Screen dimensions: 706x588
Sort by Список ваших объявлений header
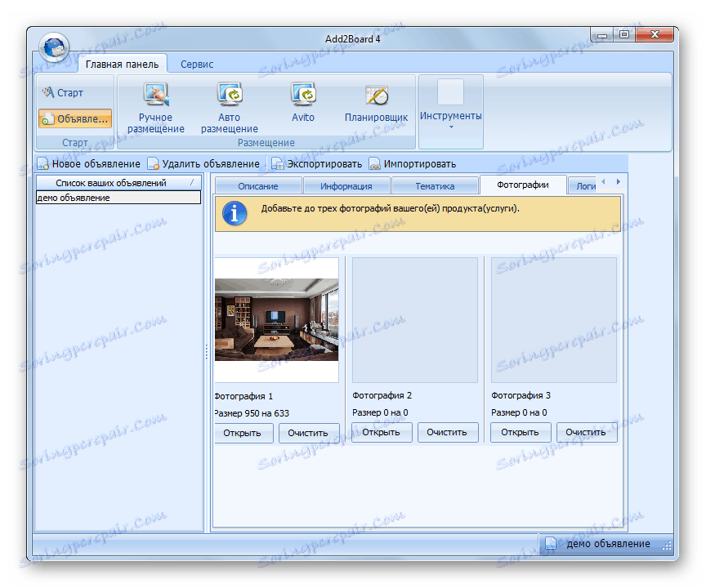(x=118, y=183)
